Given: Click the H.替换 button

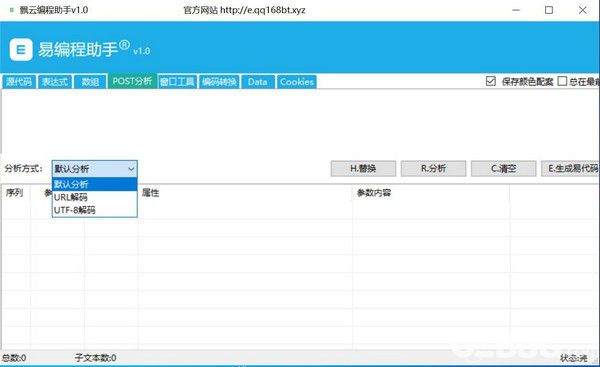Looking at the screenshot, I should point(363,168).
